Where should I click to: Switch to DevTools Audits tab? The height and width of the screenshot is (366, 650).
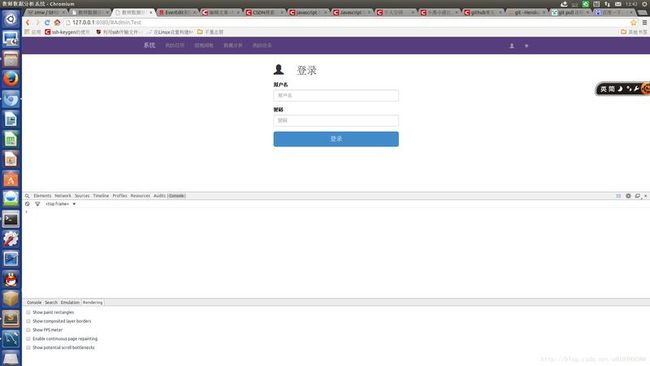pyautogui.click(x=160, y=196)
